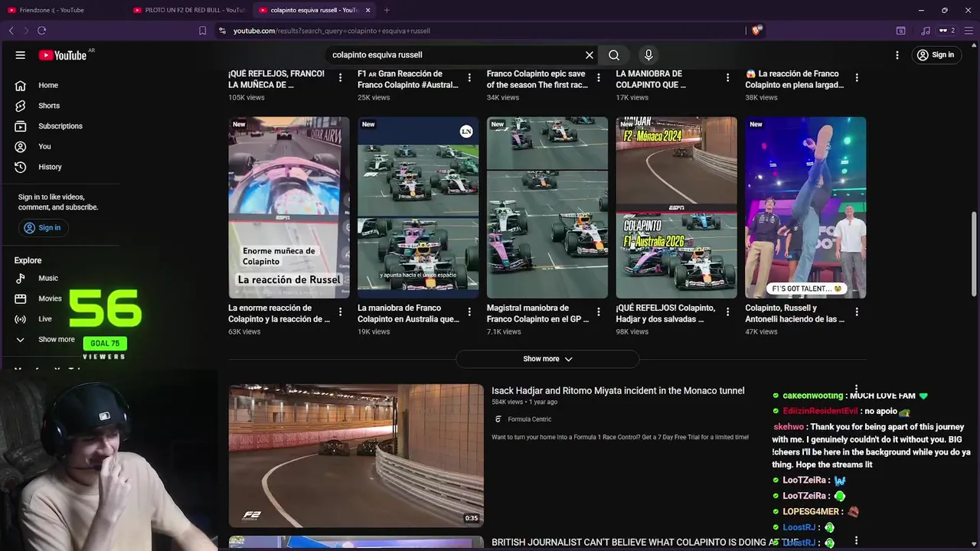Open the Formula Centric channel
The height and width of the screenshot is (551, 980).
pyautogui.click(x=529, y=419)
